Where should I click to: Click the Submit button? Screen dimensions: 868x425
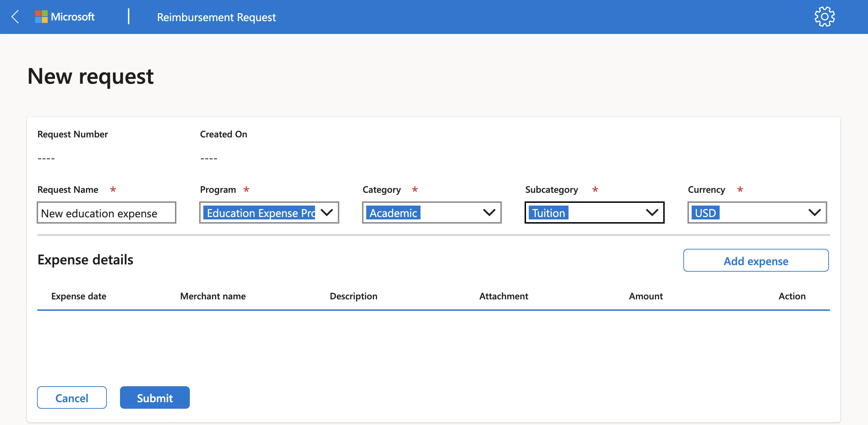pos(155,397)
